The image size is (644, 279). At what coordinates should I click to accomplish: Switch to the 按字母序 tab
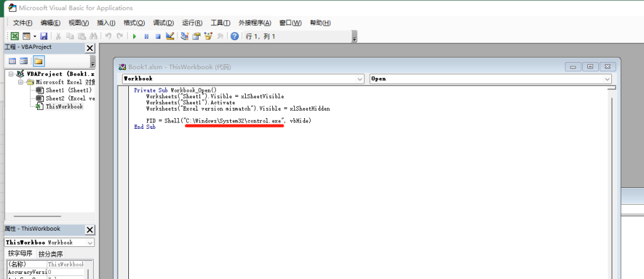coord(20,254)
